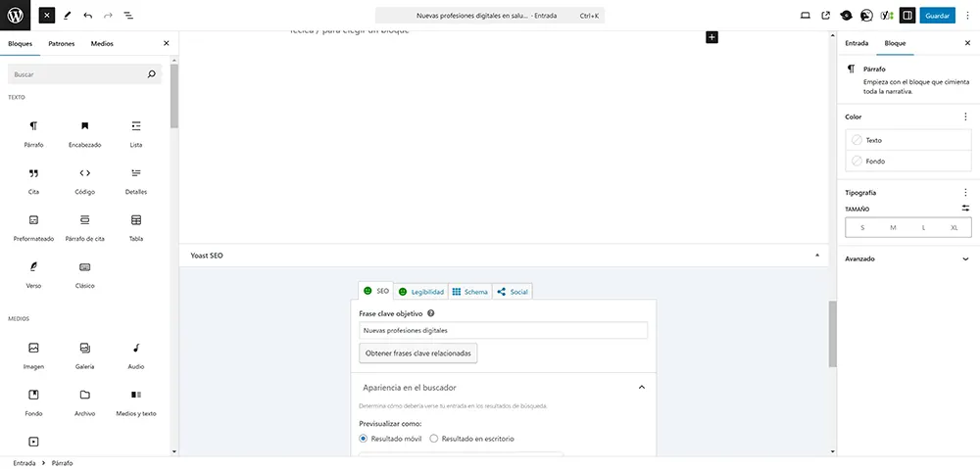The height and width of the screenshot is (469, 980).
Task: Click the Guardar button
Action: click(937, 16)
